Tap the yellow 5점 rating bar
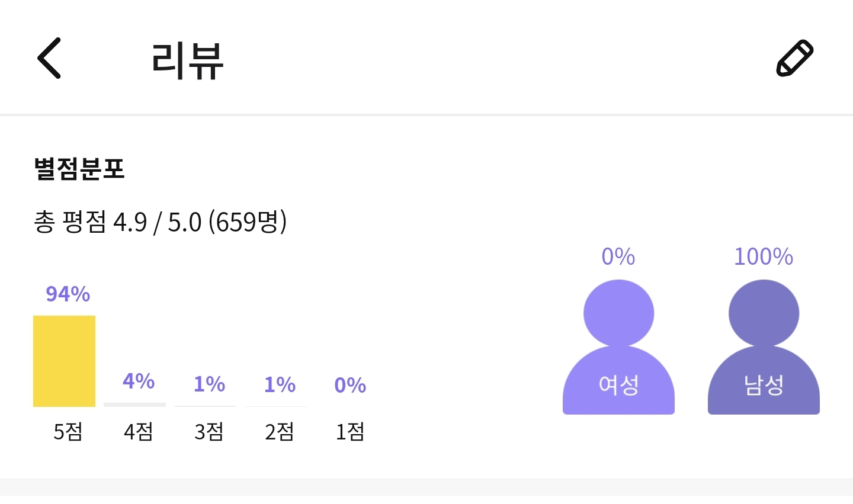Screen dimensions: 853x504 coord(64,361)
